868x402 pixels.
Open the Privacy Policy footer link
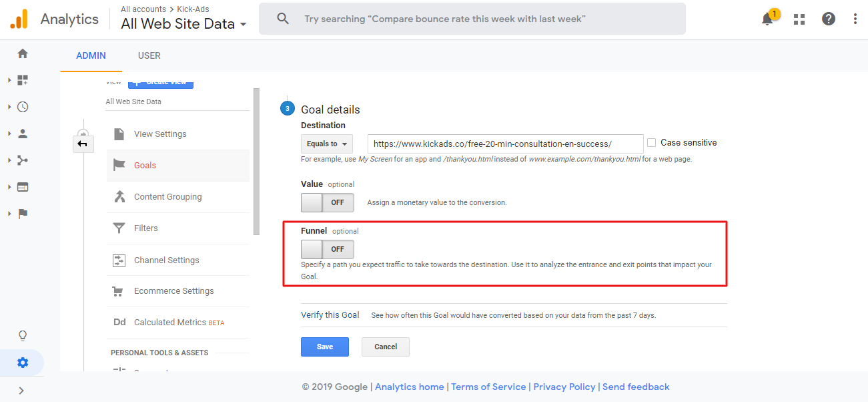564,387
